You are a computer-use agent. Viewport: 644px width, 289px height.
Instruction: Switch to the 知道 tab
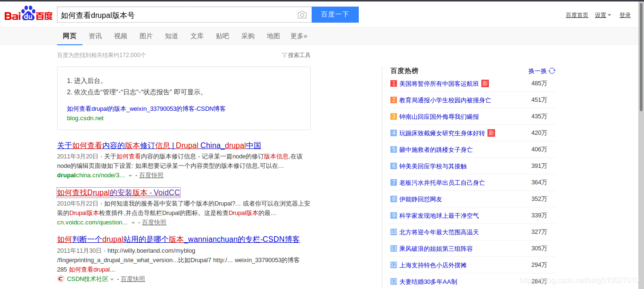click(172, 36)
